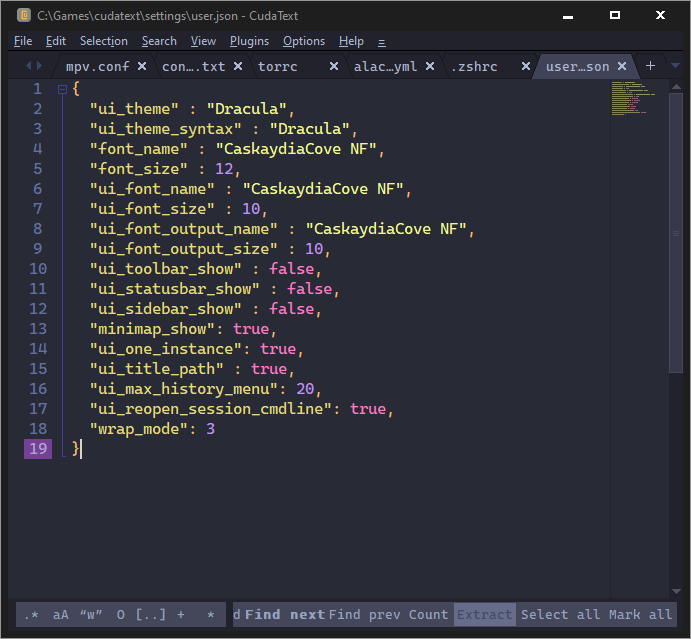Toggle in-selection '[..]' search option

150,615
